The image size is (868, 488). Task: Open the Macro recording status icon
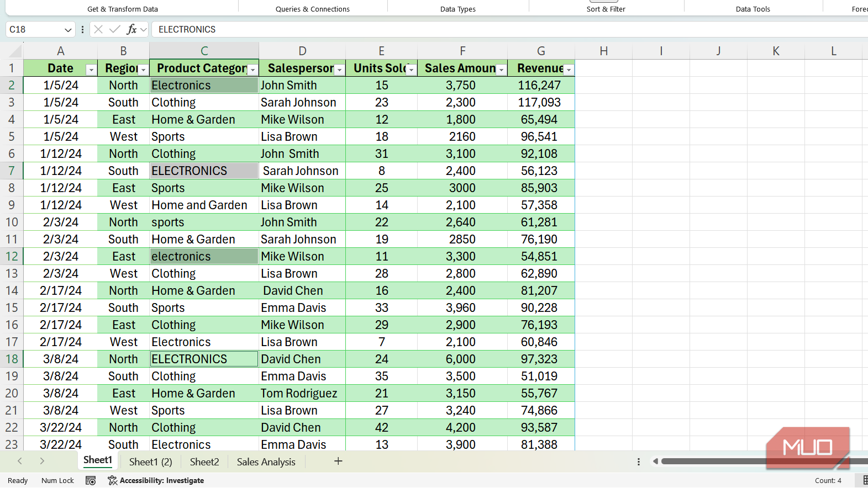[x=91, y=481]
